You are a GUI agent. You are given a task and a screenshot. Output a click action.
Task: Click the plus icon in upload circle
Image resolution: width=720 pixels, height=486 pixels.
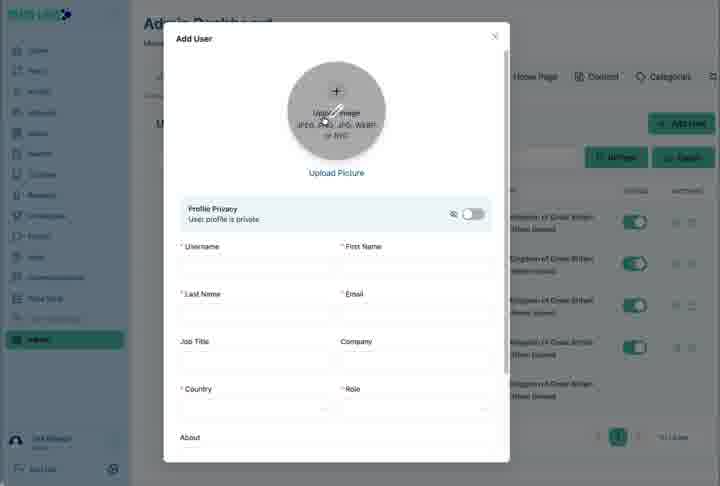[337, 91]
